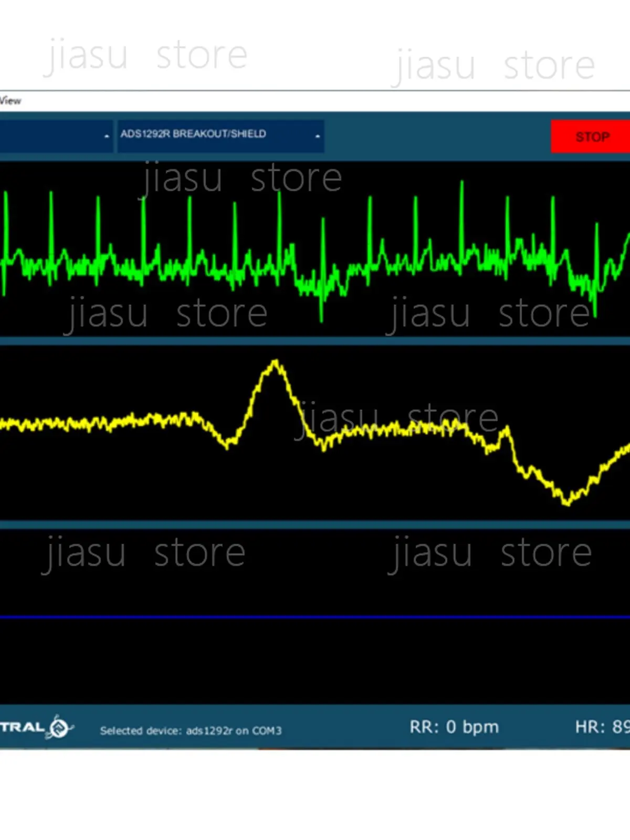The height and width of the screenshot is (840, 630).
Task: Click the blue flat-line channel plot
Action: [x=315, y=617]
